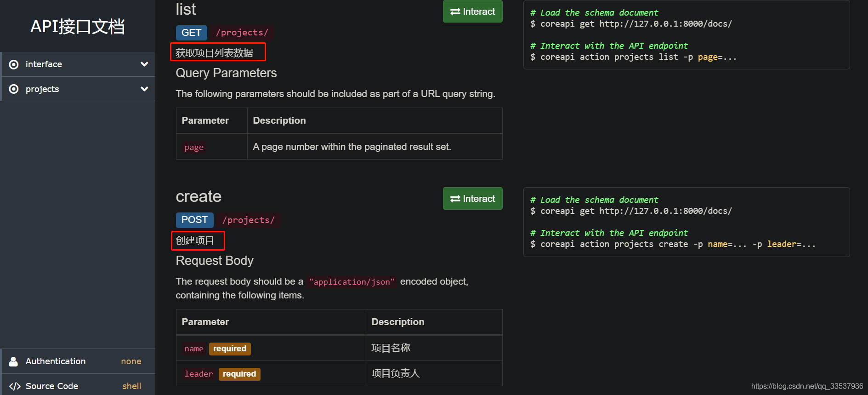Viewport: 868px width, 395px height.
Task: Click the Authentication user icon
Action: pyautogui.click(x=14, y=361)
